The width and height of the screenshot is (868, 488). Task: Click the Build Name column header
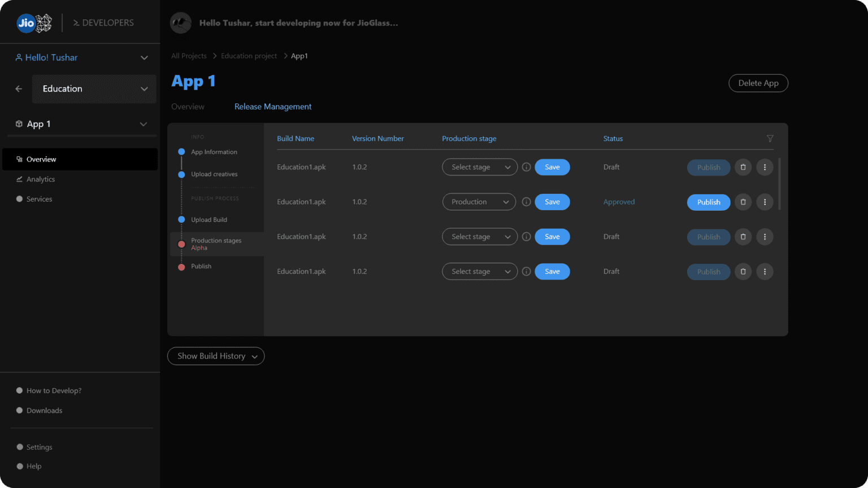296,138
